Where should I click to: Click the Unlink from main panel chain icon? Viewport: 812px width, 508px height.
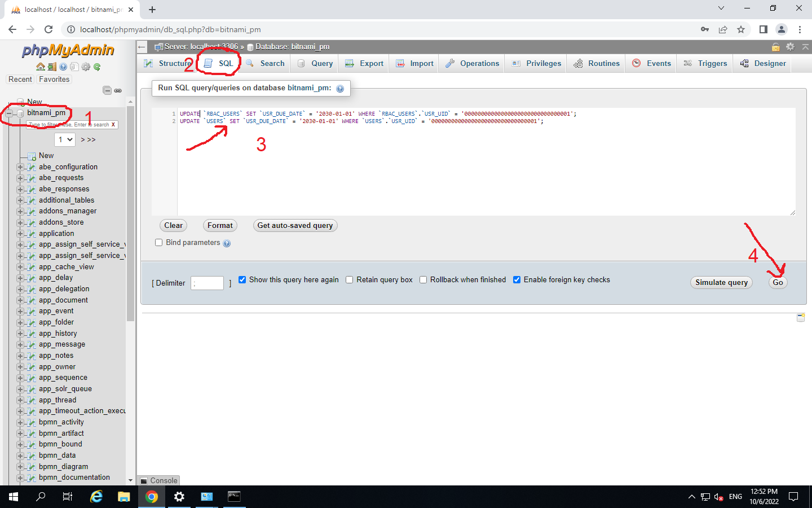[118, 90]
